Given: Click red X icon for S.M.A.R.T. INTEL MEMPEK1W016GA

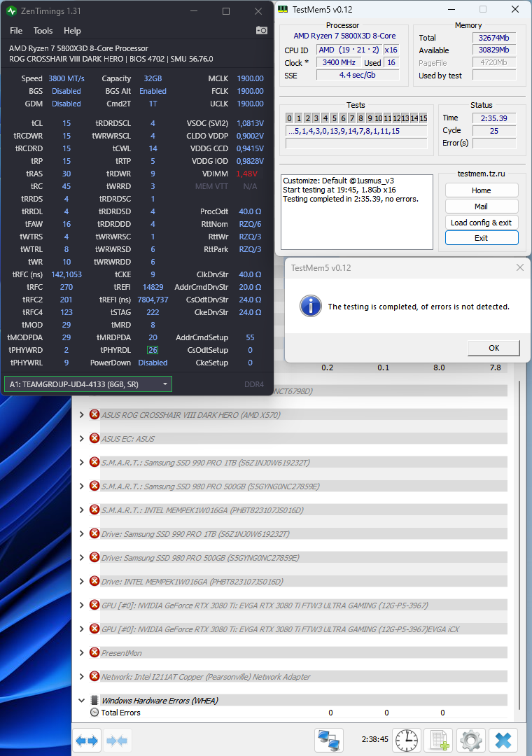Looking at the screenshot, I should click(x=94, y=510).
